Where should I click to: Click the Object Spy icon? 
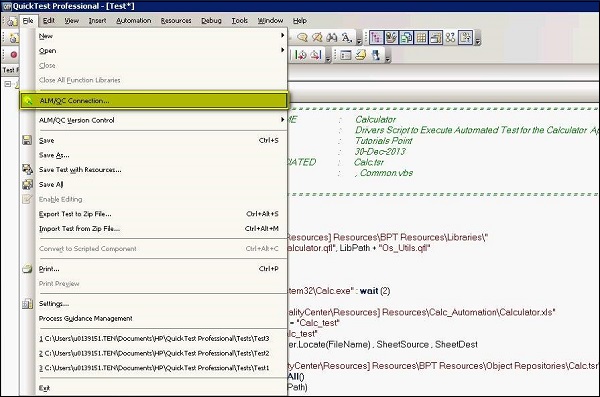click(x=376, y=55)
